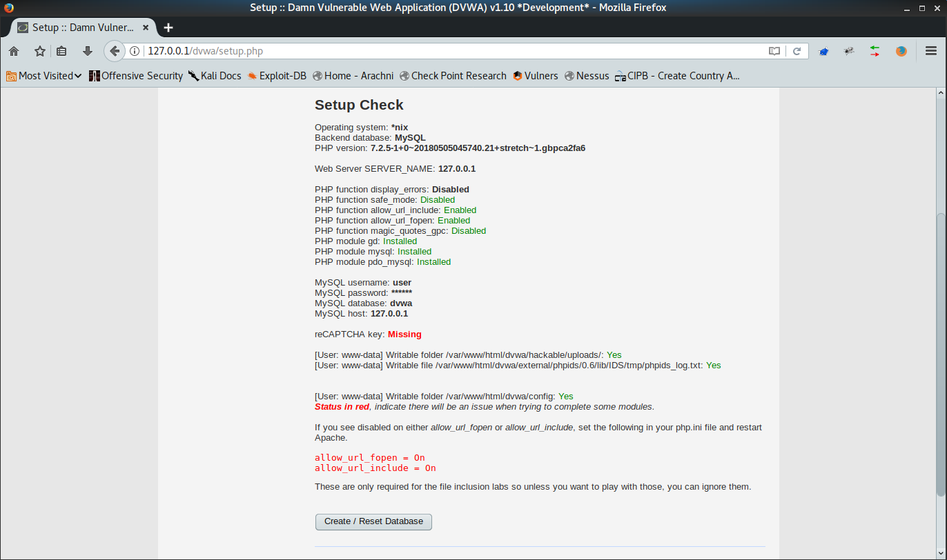Click the PHP version value text

478,148
